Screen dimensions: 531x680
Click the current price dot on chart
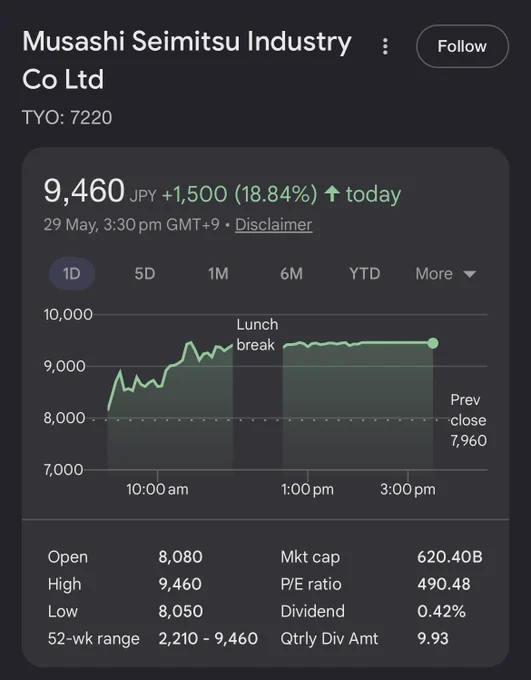[433, 343]
